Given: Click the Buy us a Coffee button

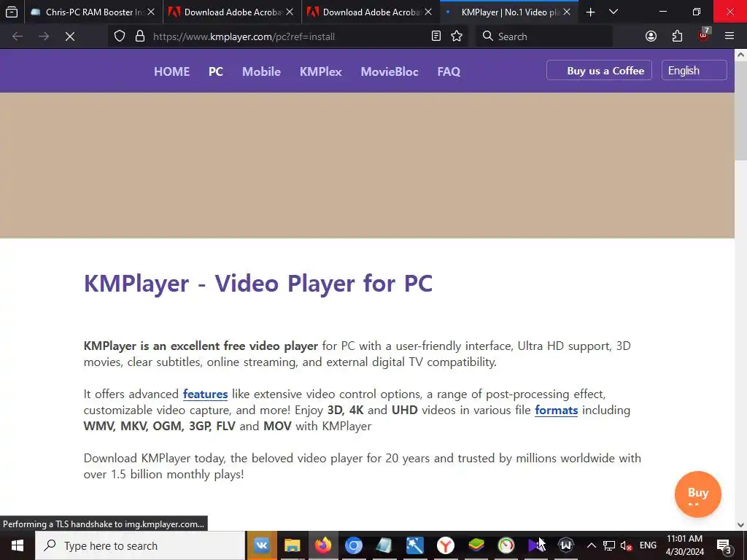Looking at the screenshot, I should pos(600,71).
